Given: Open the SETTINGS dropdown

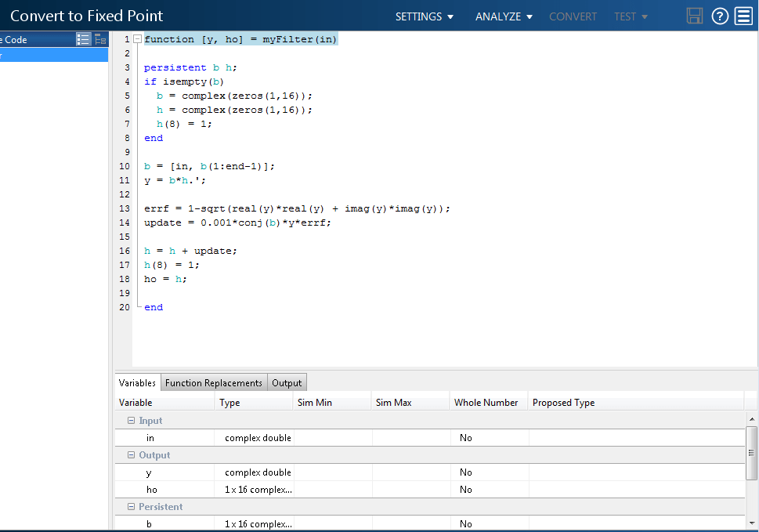Looking at the screenshot, I should click(x=425, y=16).
